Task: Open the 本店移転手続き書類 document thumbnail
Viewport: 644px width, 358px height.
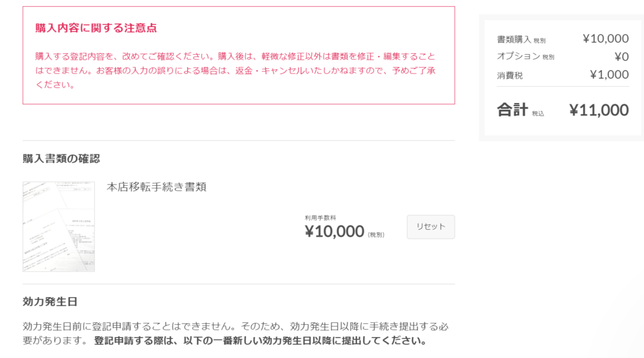Action: coord(58,226)
